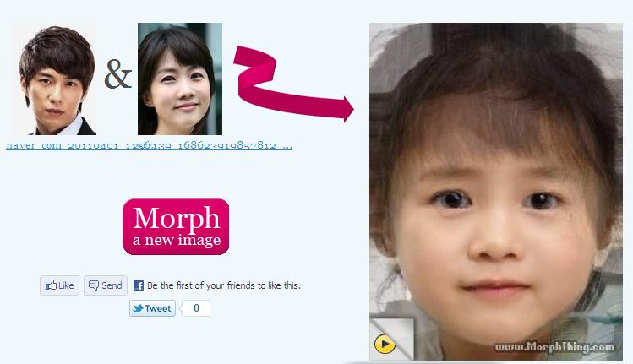The width and height of the screenshot is (633, 364).
Task: Click the page curl corner on result image
Action: pyautogui.click(x=391, y=339)
